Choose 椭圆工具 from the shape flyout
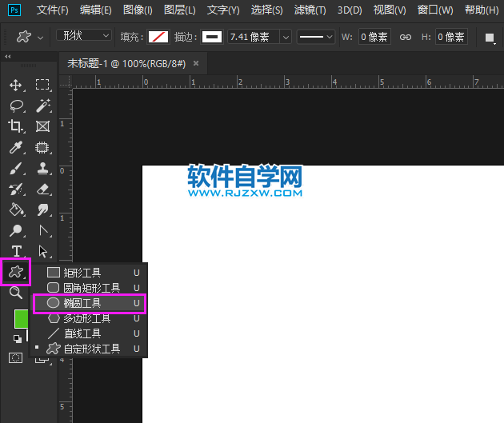Image resolution: width=504 pixels, height=423 pixels. [x=82, y=303]
